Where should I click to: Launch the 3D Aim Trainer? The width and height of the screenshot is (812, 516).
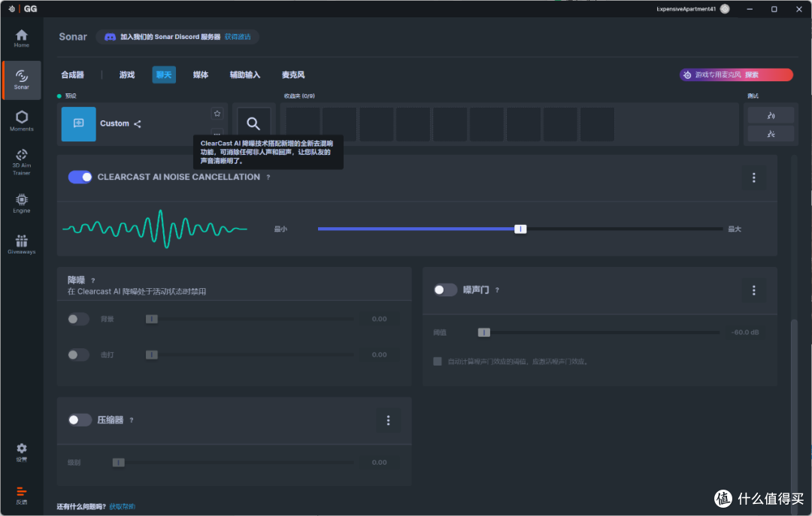(x=21, y=162)
